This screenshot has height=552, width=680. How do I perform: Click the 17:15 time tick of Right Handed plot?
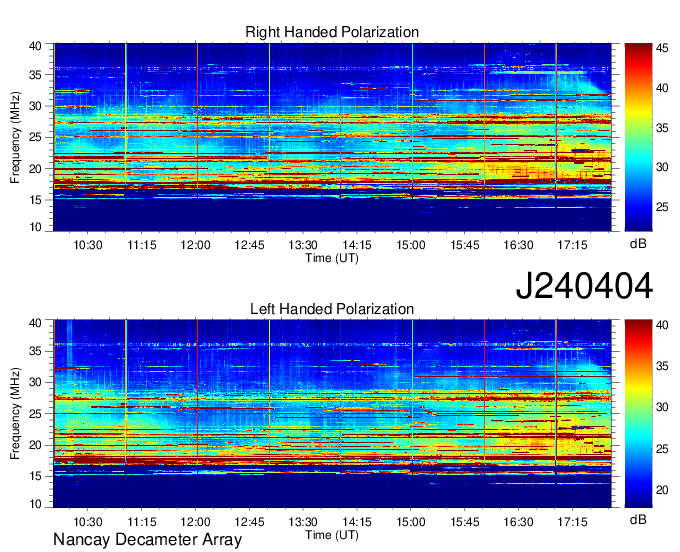[x=572, y=245]
